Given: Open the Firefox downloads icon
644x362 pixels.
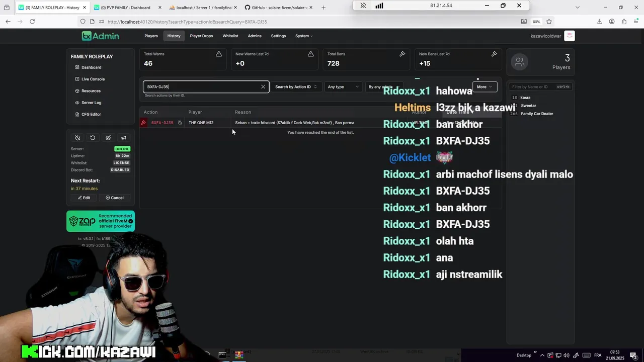Looking at the screenshot, I should coord(599,22).
